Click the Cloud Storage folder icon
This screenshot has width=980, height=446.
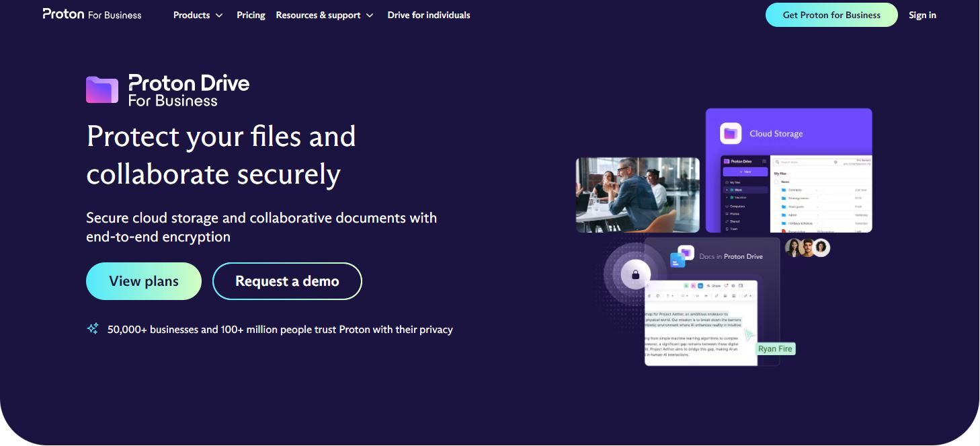[731, 133]
